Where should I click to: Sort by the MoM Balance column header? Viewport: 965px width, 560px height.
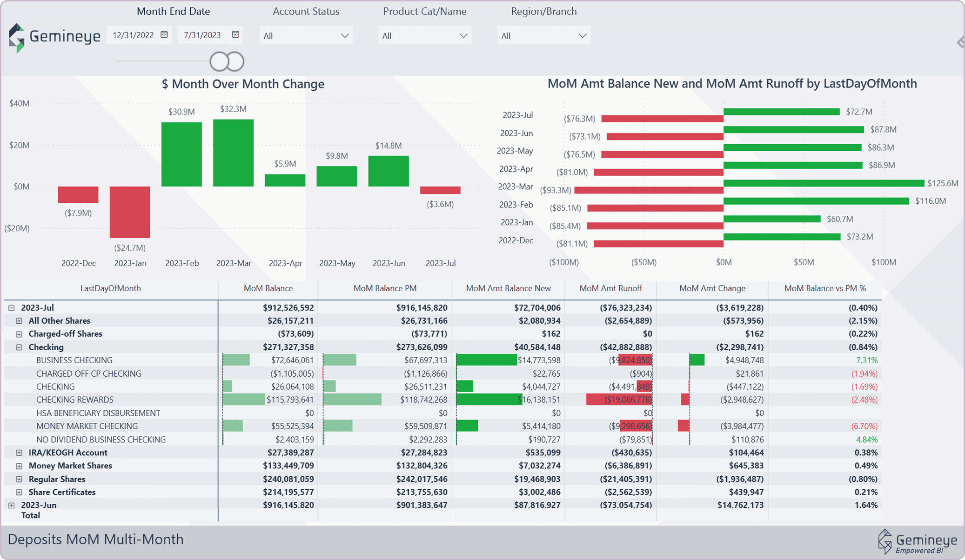pos(268,288)
